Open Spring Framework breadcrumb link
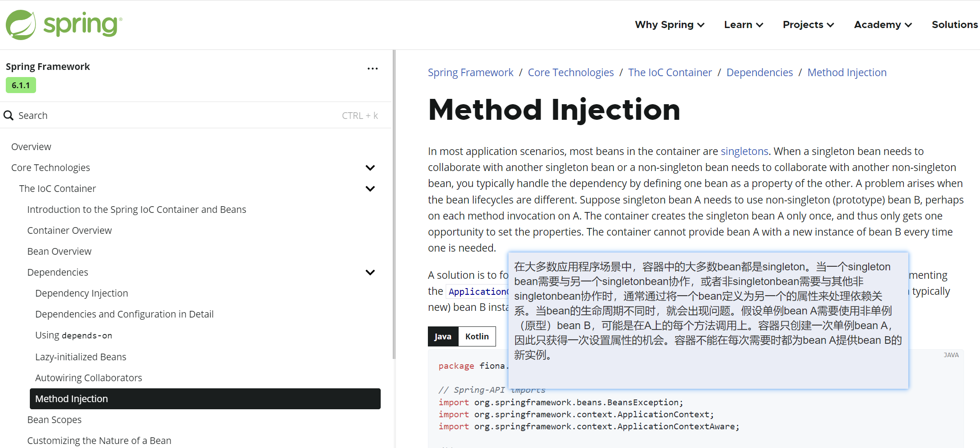Image resolution: width=980 pixels, height=448 pixels. point(471,73)
